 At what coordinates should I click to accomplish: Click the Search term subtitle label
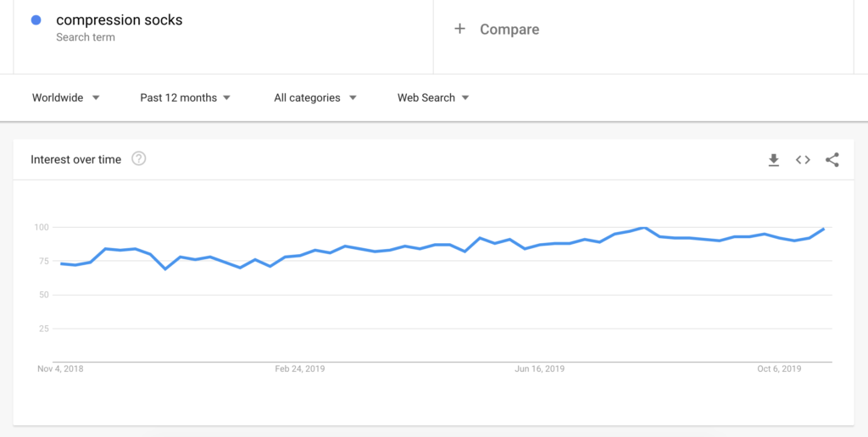pos(86,37)
